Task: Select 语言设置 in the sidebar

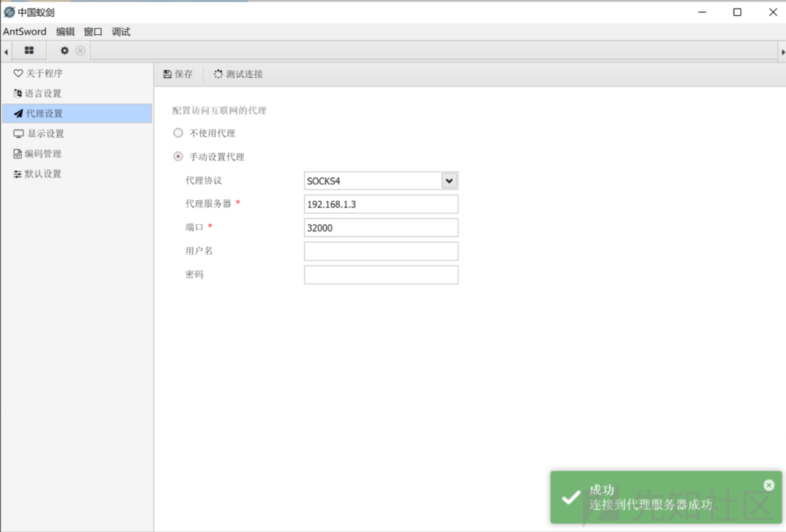Action: coord(77,93)
